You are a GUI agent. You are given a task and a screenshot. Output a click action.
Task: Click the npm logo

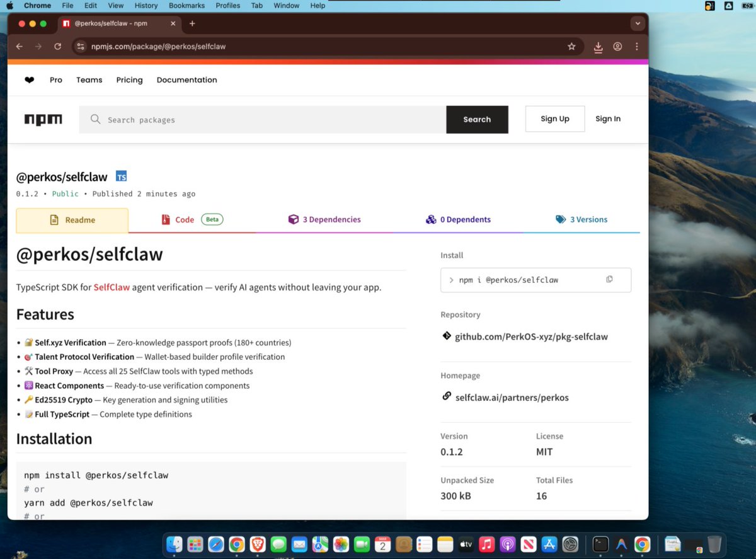click(x=43, y=120)
